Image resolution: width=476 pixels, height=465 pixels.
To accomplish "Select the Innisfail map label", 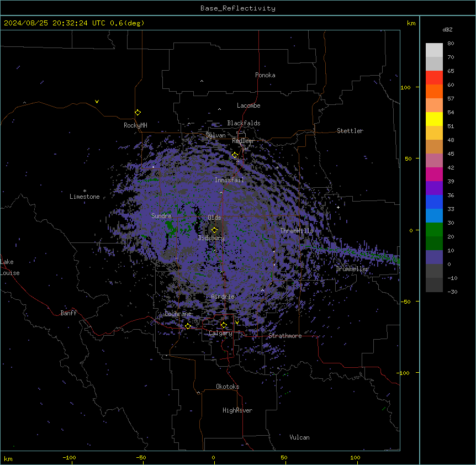I will point(229,180).
